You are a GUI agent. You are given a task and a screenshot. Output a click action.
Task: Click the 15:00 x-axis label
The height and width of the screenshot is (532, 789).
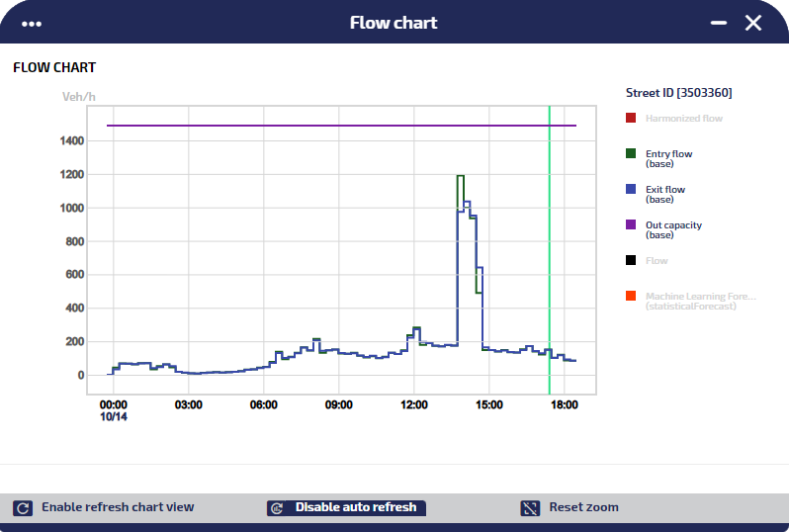(489, 404)
